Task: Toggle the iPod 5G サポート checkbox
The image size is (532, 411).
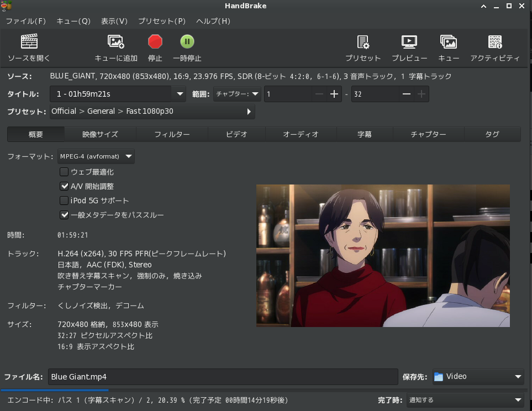Action: (x=64, y=201)
